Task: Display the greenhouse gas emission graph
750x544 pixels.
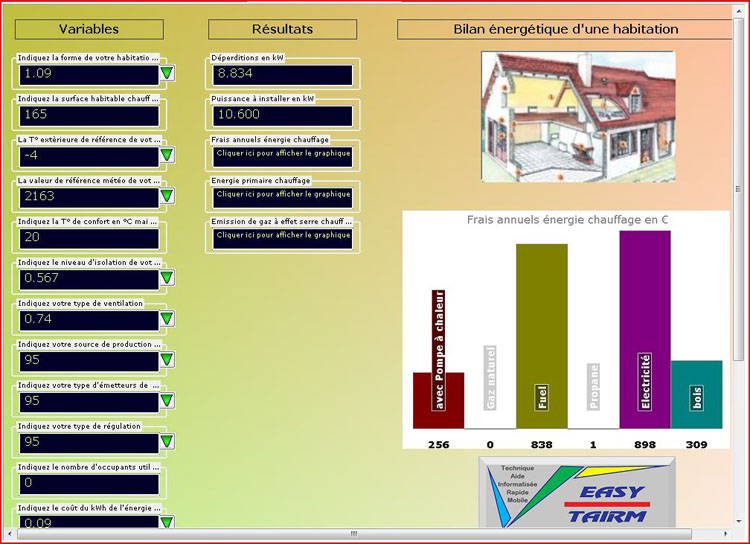Action: [283, 236]
